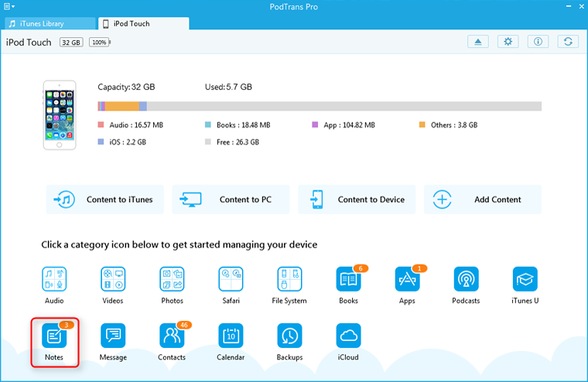Browse the File System icon

click(x=289, y=279)
